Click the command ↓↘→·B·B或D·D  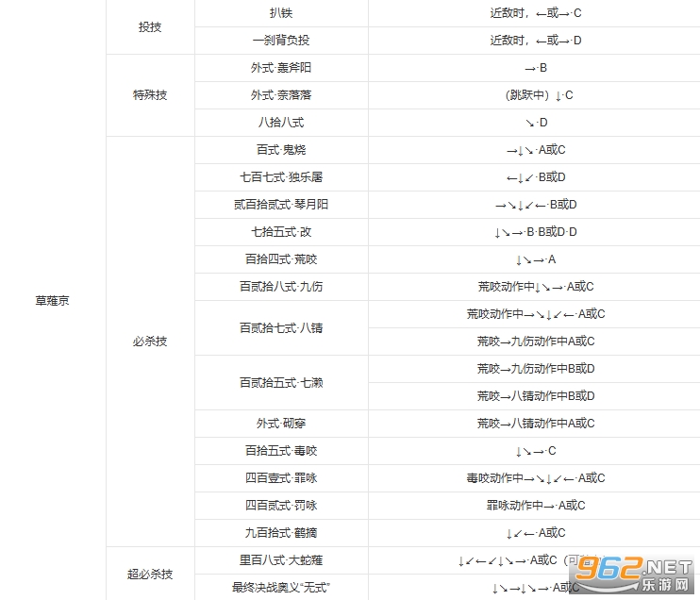click(536, 232)
